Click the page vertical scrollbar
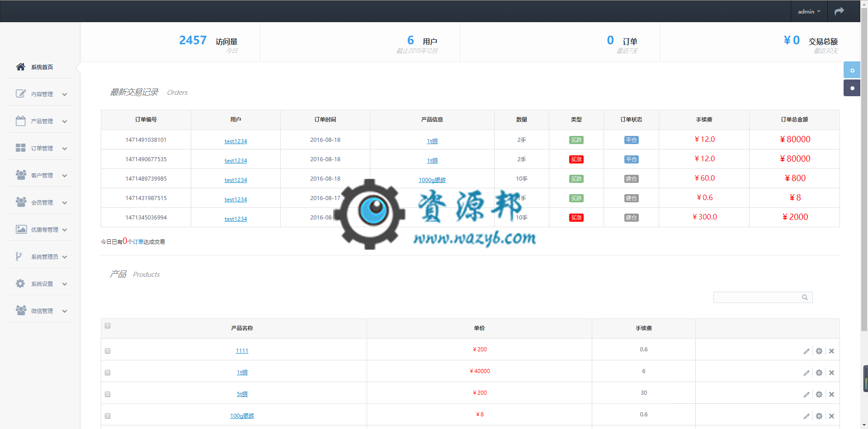This screenshot has height=429, width=868. (x=864, y=169)
